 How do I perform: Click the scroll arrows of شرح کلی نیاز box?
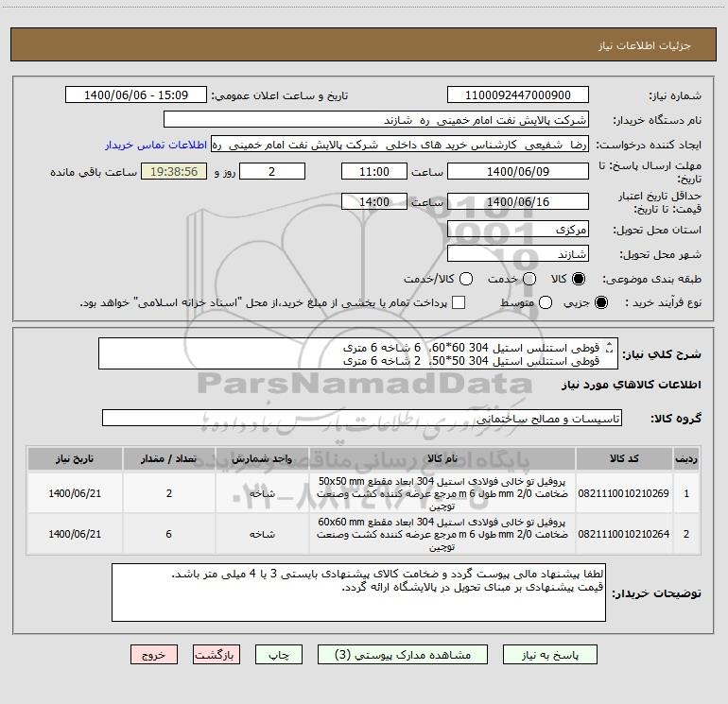pyautogui.click(x=609, y=347)
